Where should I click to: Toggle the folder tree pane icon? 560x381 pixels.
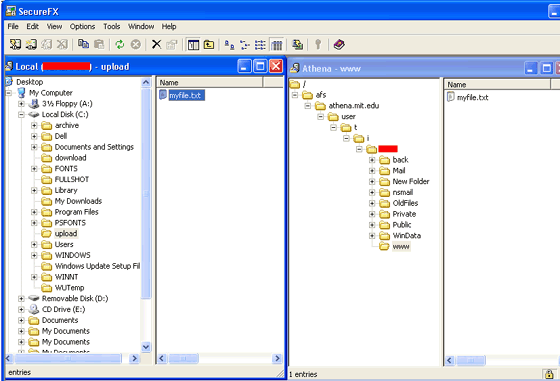point(193,44)
